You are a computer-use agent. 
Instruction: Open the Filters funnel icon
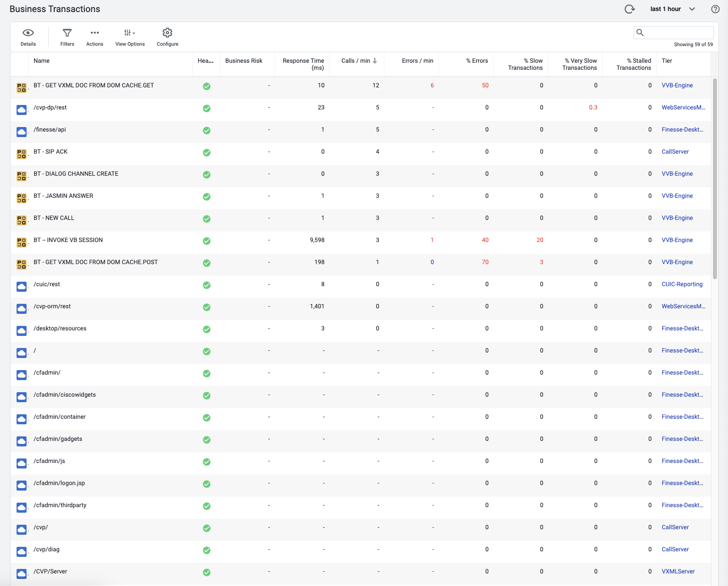tap(67, 33)
